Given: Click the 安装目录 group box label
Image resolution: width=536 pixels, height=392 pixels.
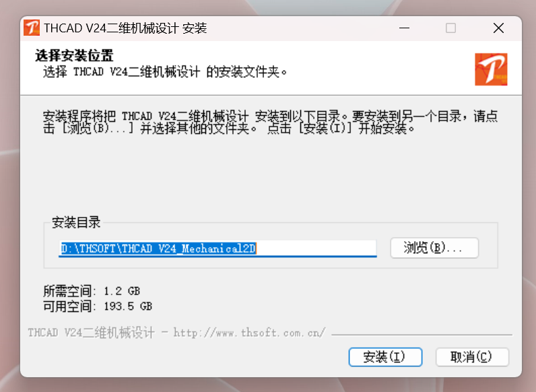Looking at the screenshot, I should click(x=76, y=222).
